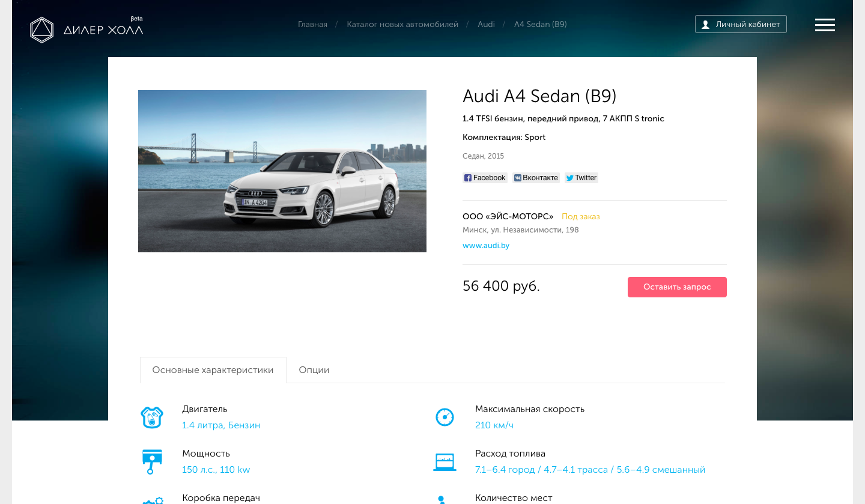Screen dimensions: 865x504
Task: Share on Facebook
Action: (x=485, y=178)
